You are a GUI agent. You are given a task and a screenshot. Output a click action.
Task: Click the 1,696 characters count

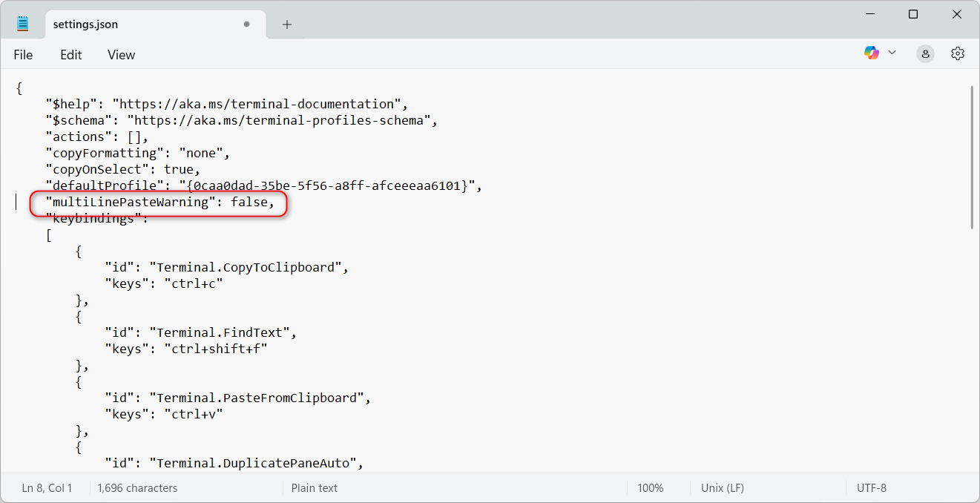point(137,488)
